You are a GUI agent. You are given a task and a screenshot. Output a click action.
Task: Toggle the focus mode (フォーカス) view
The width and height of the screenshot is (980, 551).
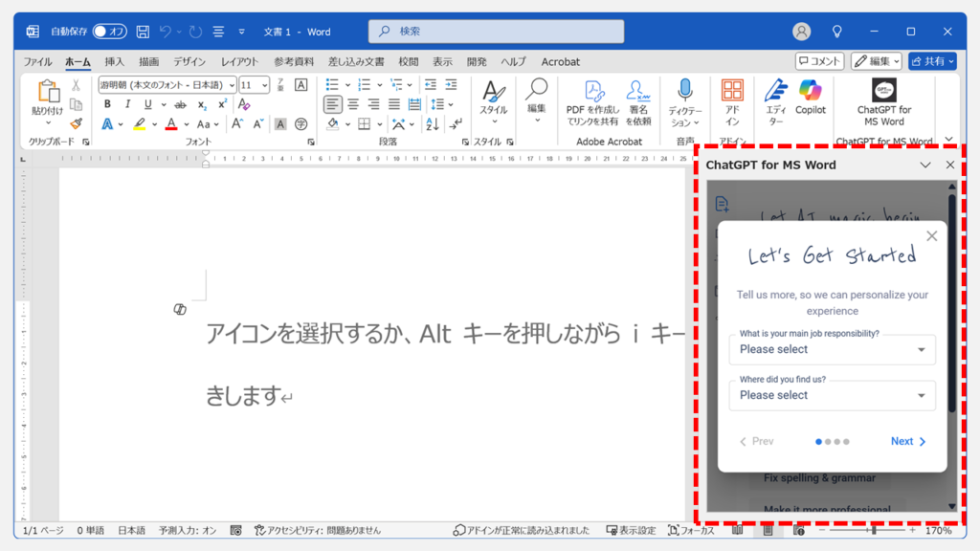(x=686, y=530)
